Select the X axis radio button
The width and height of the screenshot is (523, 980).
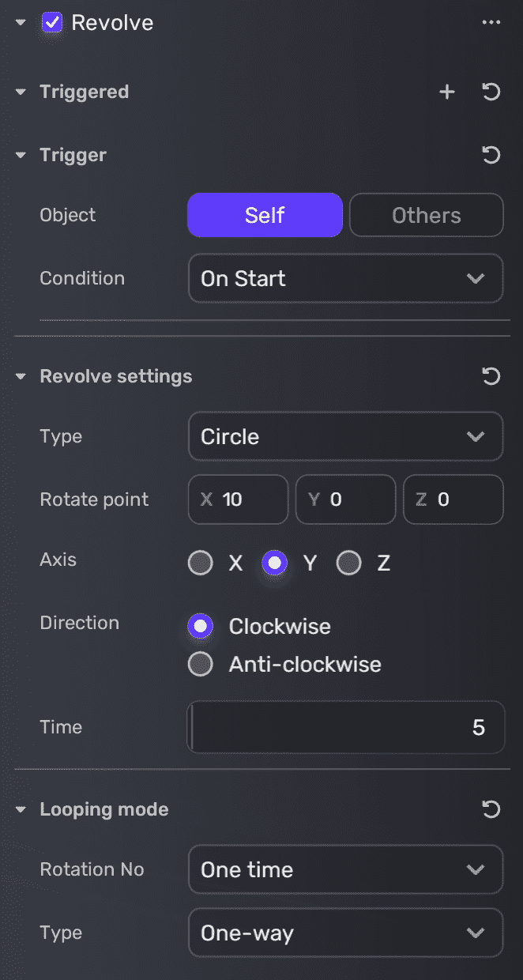coord(201,563)
